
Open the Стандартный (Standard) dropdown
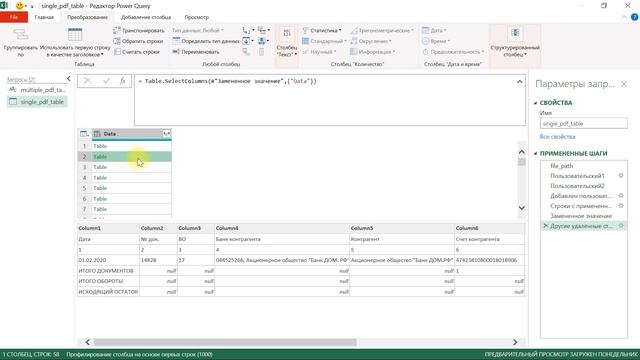pos(324,41)
